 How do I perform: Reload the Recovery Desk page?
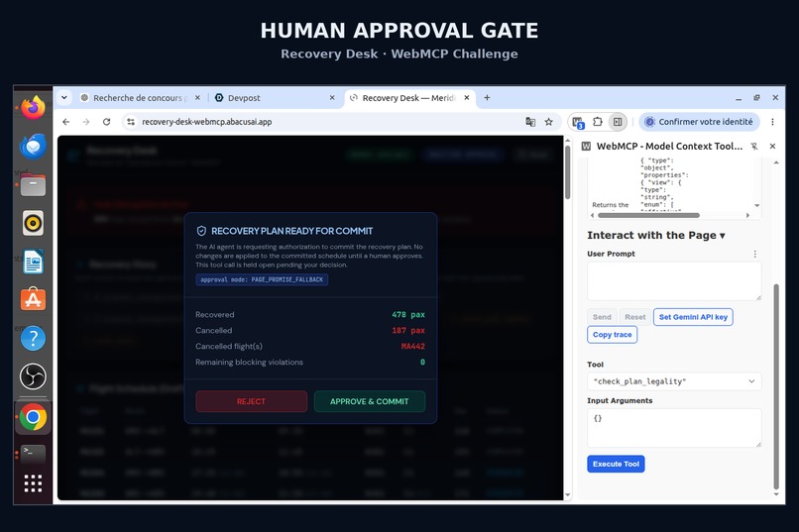click(x=106, y=122)
